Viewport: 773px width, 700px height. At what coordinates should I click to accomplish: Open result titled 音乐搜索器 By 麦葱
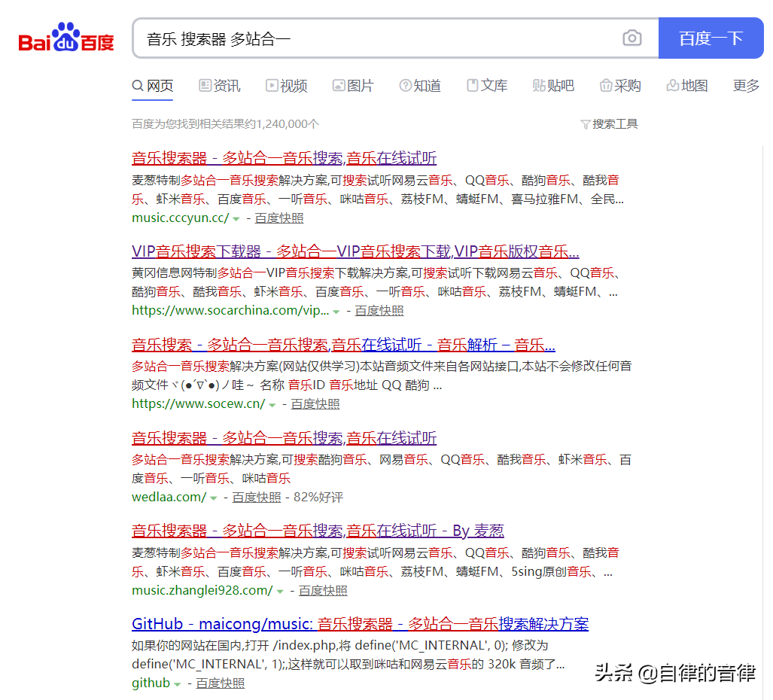318,531
